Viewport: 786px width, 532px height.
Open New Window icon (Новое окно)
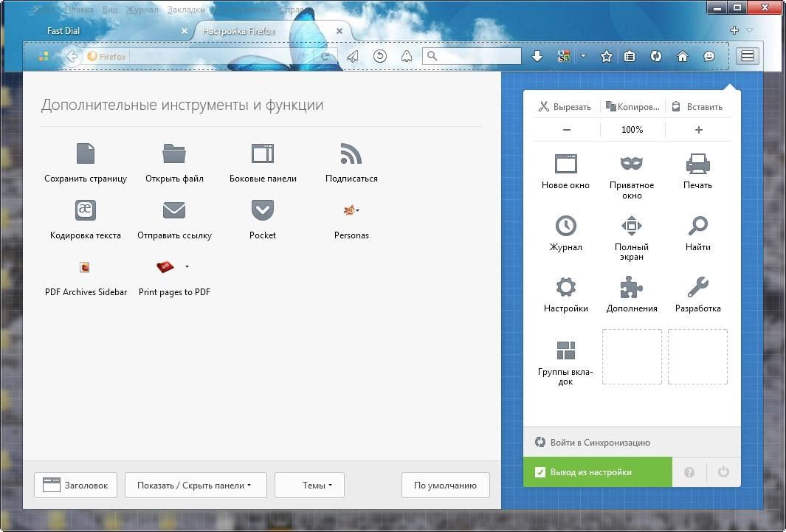click(x=566, y=164)
